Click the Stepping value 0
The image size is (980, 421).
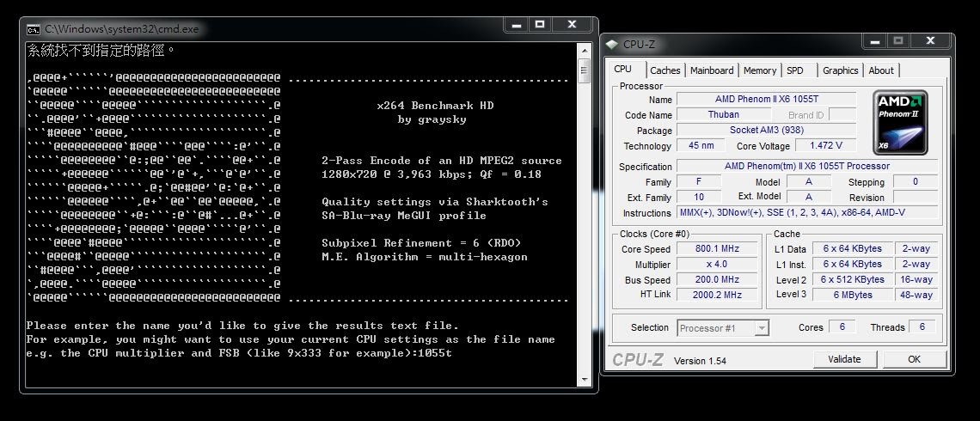coord(916,182)
